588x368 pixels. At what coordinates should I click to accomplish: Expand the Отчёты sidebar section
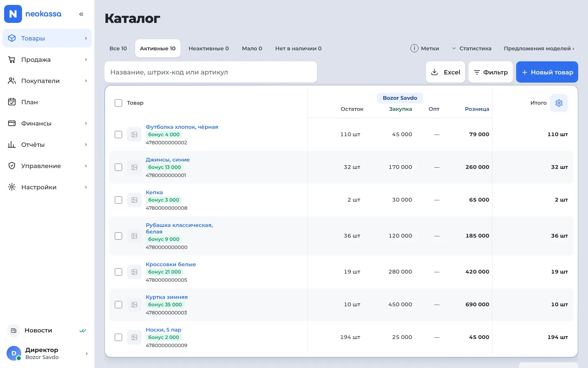coord(47,145)
